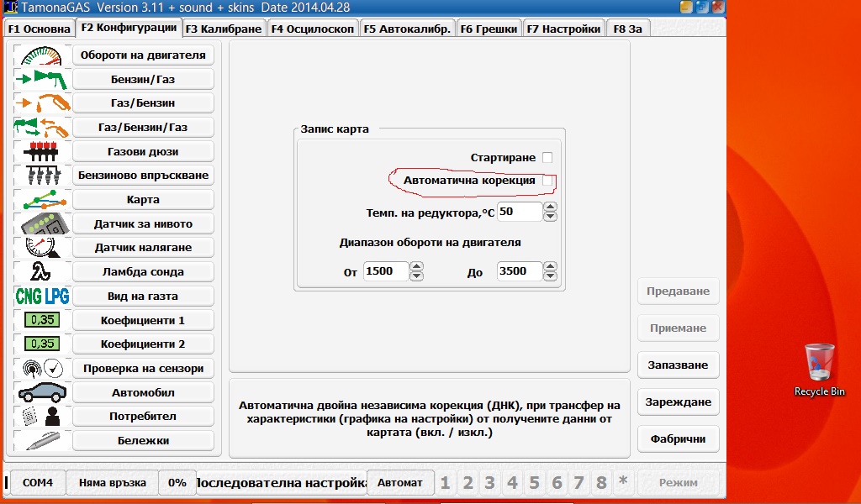861x504 pixels.
Task: Click the orange gas-to-petrol nozzle icon
Action: pos(41,103)
